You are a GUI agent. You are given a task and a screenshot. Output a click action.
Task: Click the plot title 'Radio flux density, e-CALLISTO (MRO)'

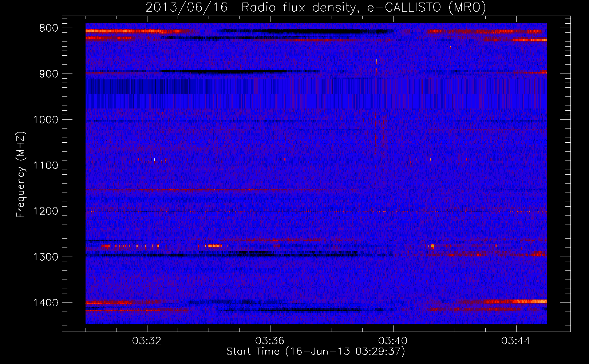tap(363, 7)
